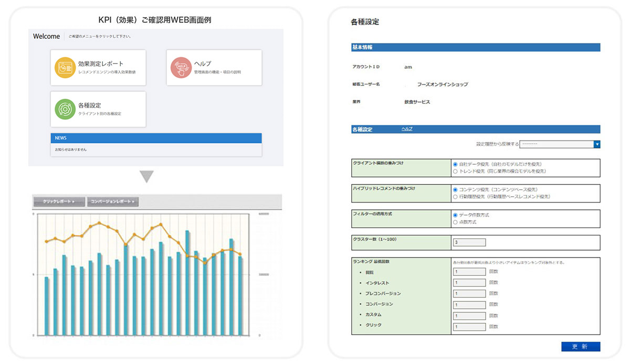
Task: Open the クリックレポート tab
Action: coord(59,201)
